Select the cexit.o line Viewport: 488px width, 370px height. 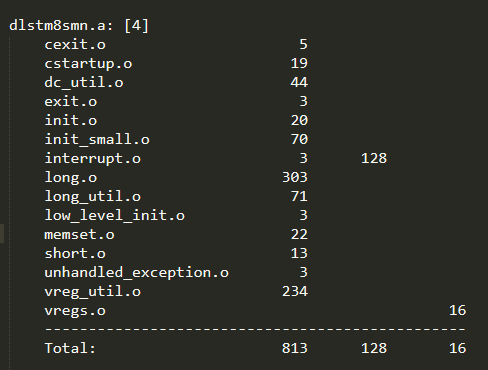click(75, 44)
